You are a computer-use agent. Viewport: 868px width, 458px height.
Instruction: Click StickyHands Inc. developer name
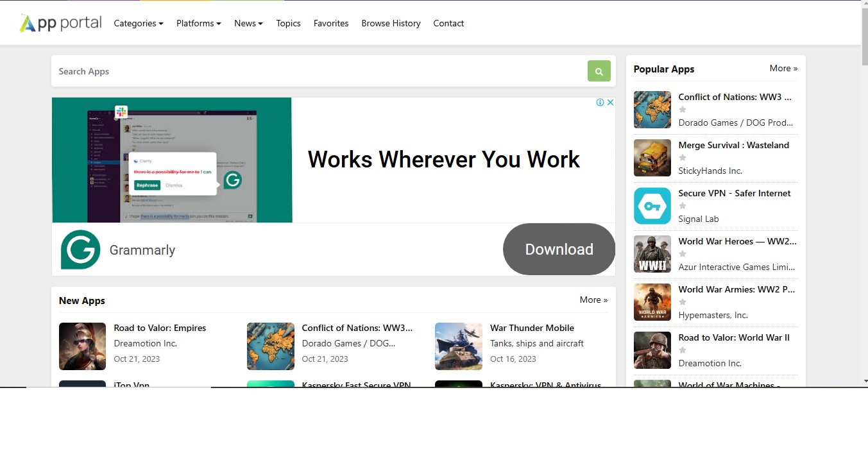(710, 171)
